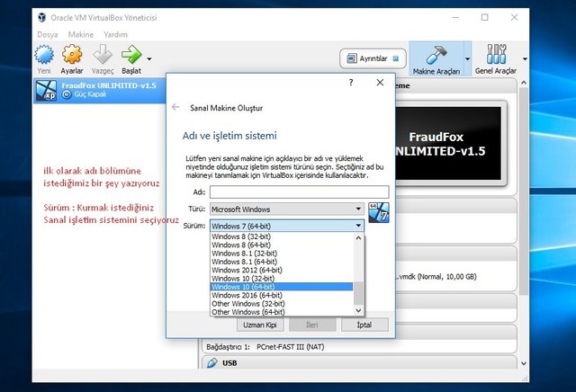Close the Sanal Makine Oluştur dialog
This screenshot has width=576, height=392.
[380, 82]
